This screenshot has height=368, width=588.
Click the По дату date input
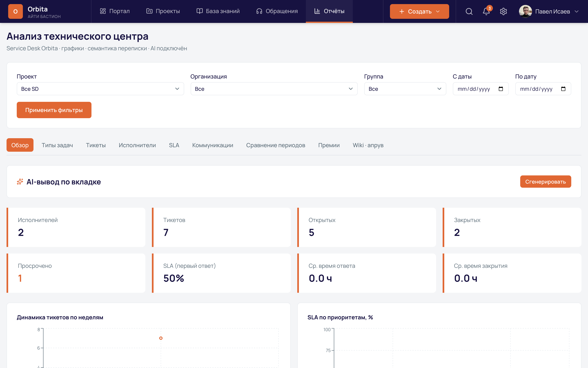pos(543,89)
